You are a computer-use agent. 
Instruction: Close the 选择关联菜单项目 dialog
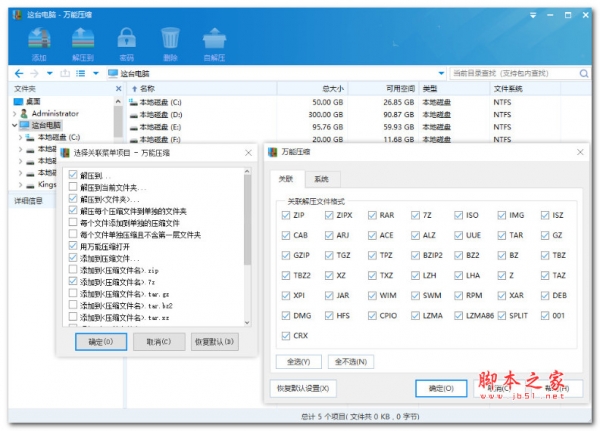(248, 153)
